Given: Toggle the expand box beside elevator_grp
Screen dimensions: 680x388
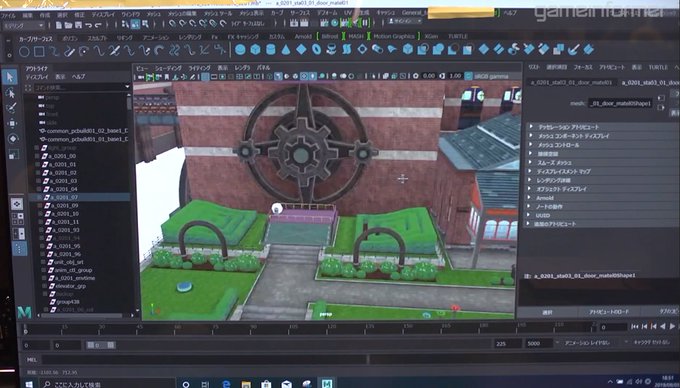Looking at the screenshot, I should (45, 286).
